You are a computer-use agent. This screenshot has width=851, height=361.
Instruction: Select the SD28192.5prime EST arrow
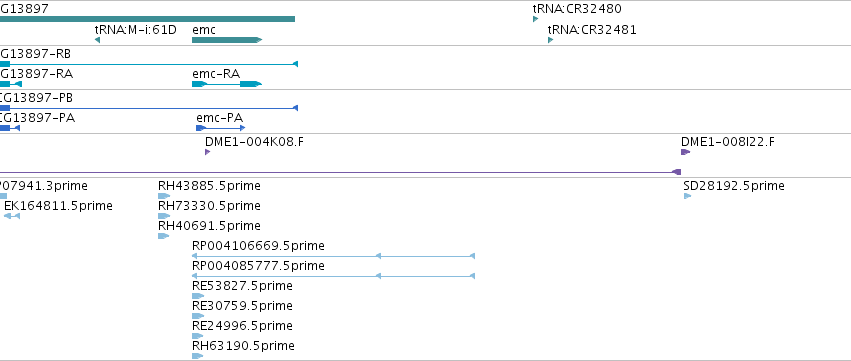(x=688, y=196)
